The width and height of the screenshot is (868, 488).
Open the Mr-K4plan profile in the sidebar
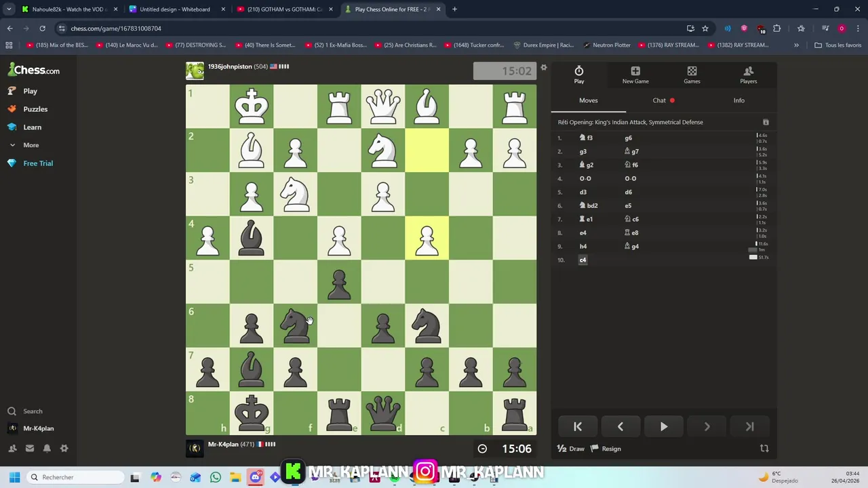pyautogui.click(x=31, y=428)
